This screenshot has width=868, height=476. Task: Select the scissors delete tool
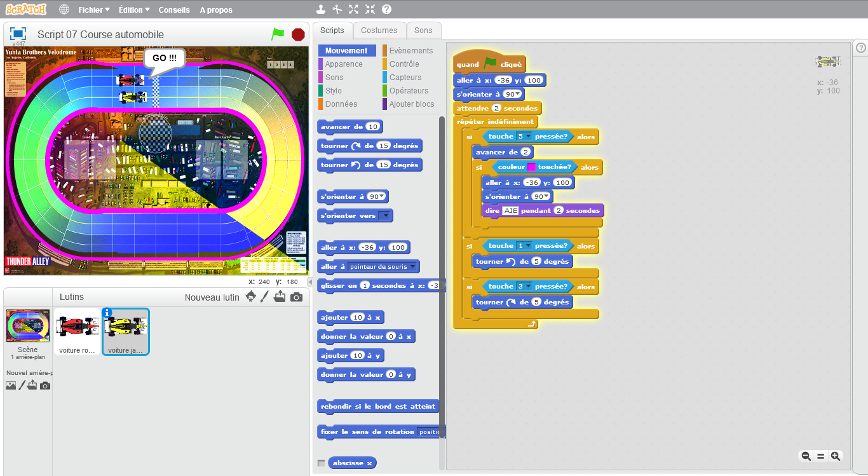[x=336, y=10]
